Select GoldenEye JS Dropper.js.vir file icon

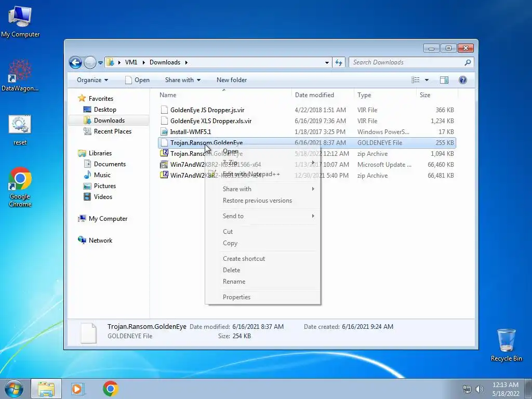[164, 110]
